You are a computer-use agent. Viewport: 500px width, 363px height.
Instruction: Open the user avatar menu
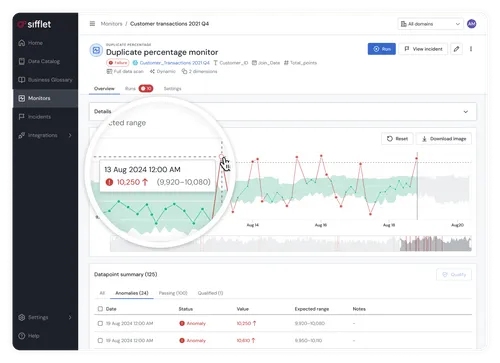pyautogui.click(x=471, y=24)
